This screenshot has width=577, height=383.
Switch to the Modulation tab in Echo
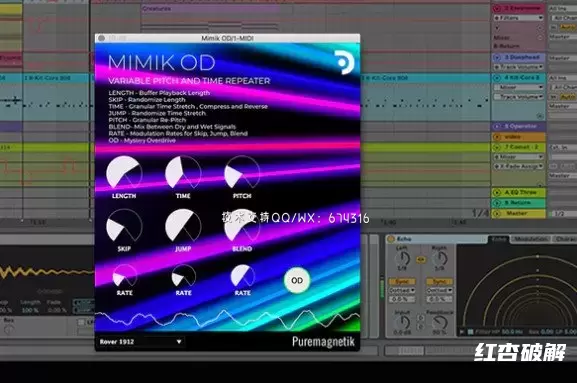click(x=531, y=239)
